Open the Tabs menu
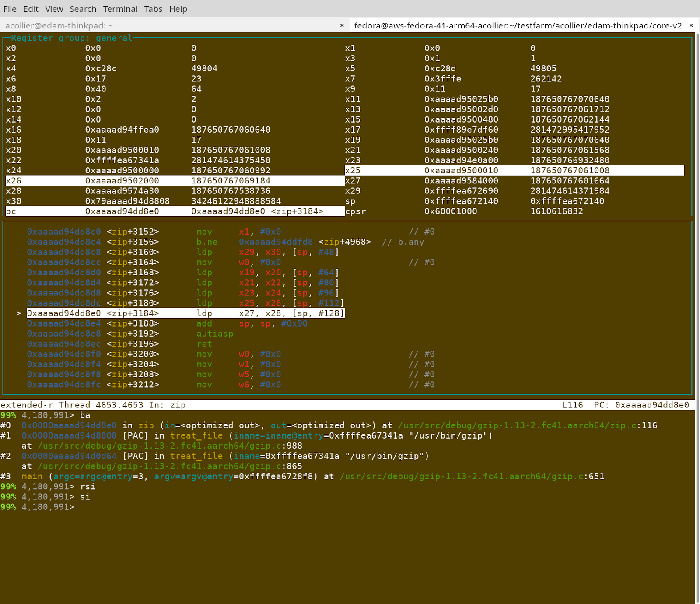 [x=153, y=9]
